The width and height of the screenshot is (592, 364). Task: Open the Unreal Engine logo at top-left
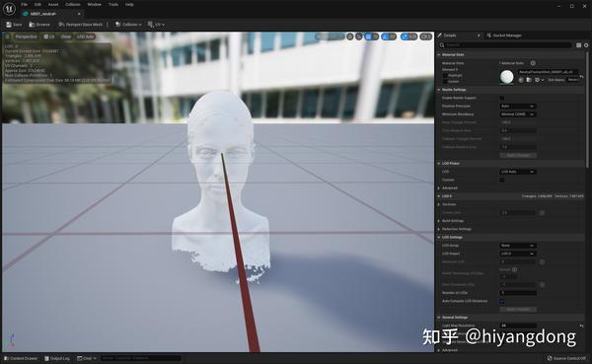(x=9, y=9)
